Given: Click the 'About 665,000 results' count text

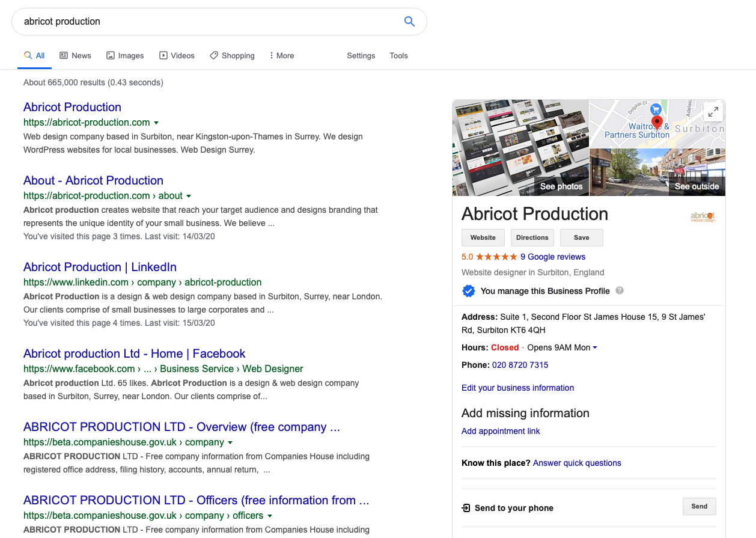Looking at the screenshot, I should [93, 82].
